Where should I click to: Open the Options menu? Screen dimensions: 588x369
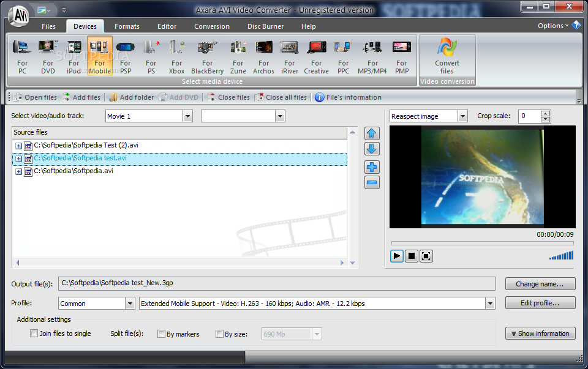(553, 26)
